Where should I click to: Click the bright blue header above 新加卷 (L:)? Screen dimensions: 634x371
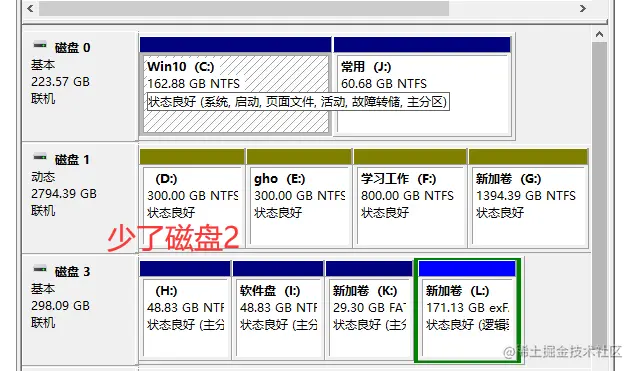[x=467, y=269]
